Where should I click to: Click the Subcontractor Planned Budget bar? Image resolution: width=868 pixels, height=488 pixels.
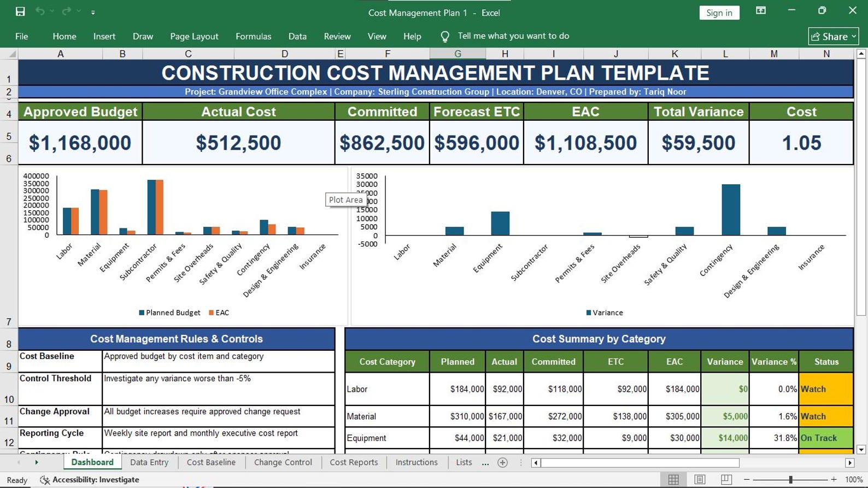(x=151, y=207)
